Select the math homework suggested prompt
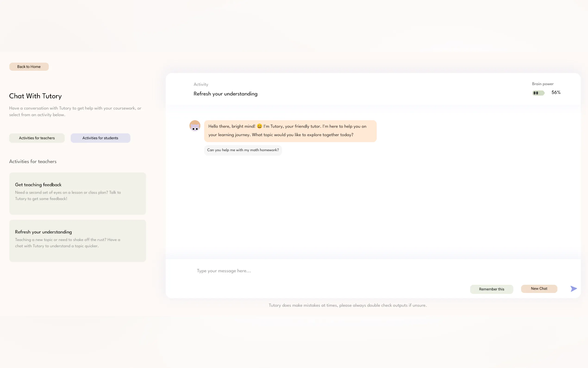 pos(243,150)
